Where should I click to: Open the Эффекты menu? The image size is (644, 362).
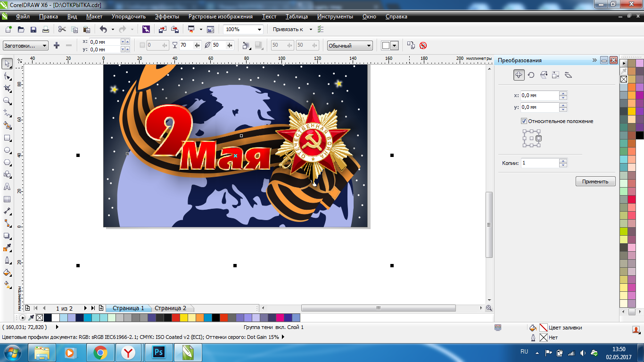[167, 16]
